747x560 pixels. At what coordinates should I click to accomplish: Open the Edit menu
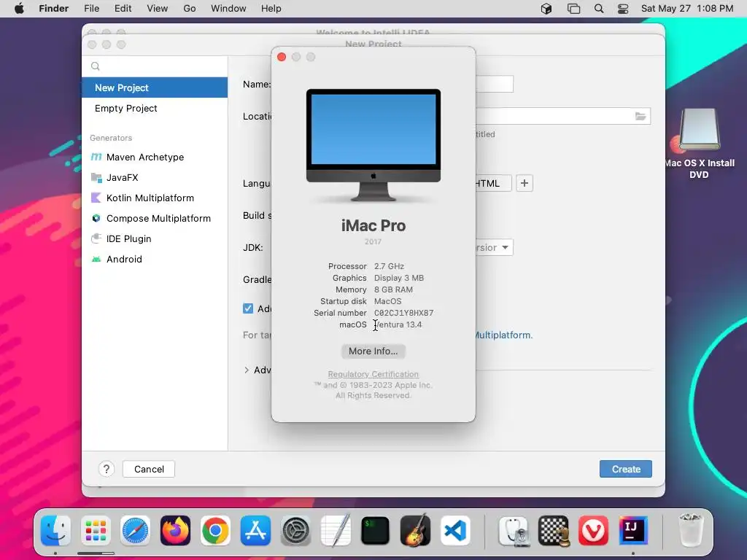[x=123, y=9]
